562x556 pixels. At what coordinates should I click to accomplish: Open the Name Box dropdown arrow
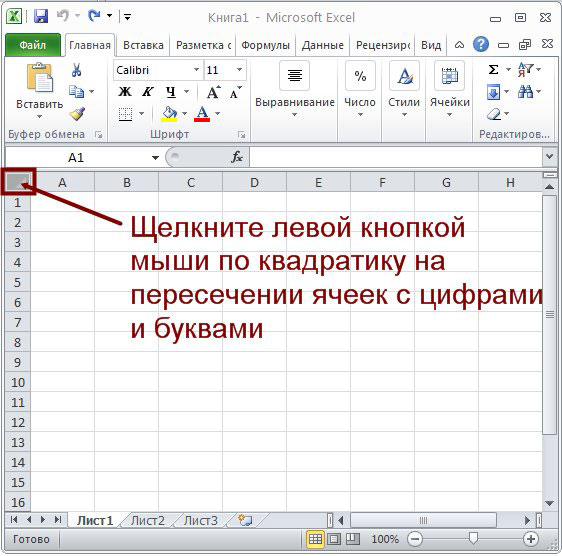tap(155, 158)
